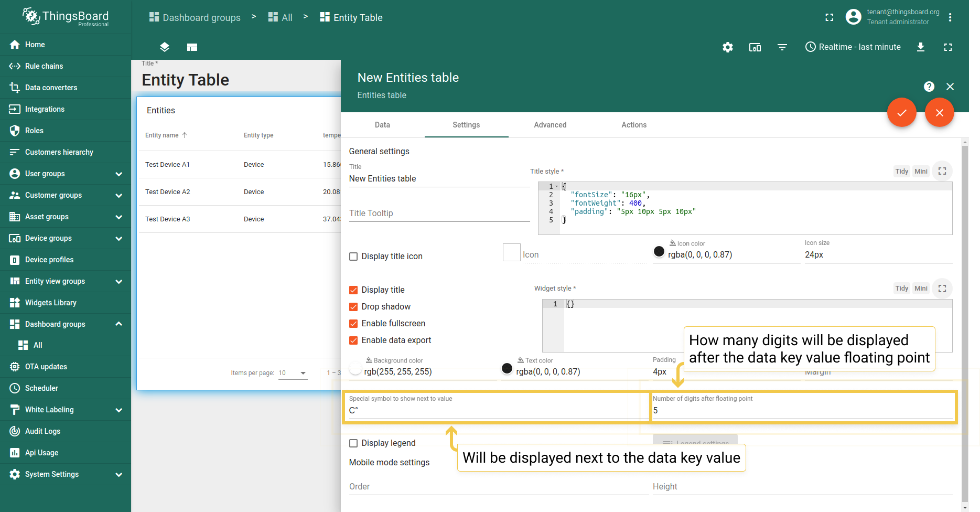
Task: Expand Entity view groups menu
Action: [x=119, y=281]
